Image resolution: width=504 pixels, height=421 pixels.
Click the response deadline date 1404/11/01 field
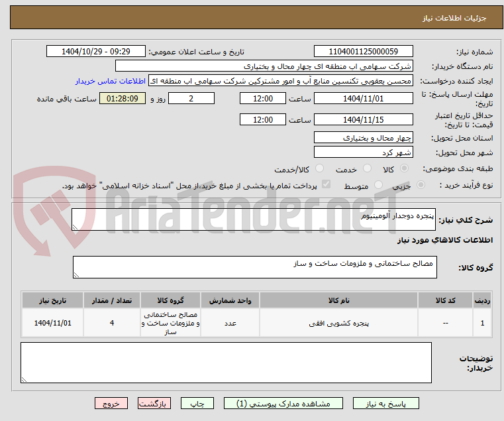click(x=363, y=99)
